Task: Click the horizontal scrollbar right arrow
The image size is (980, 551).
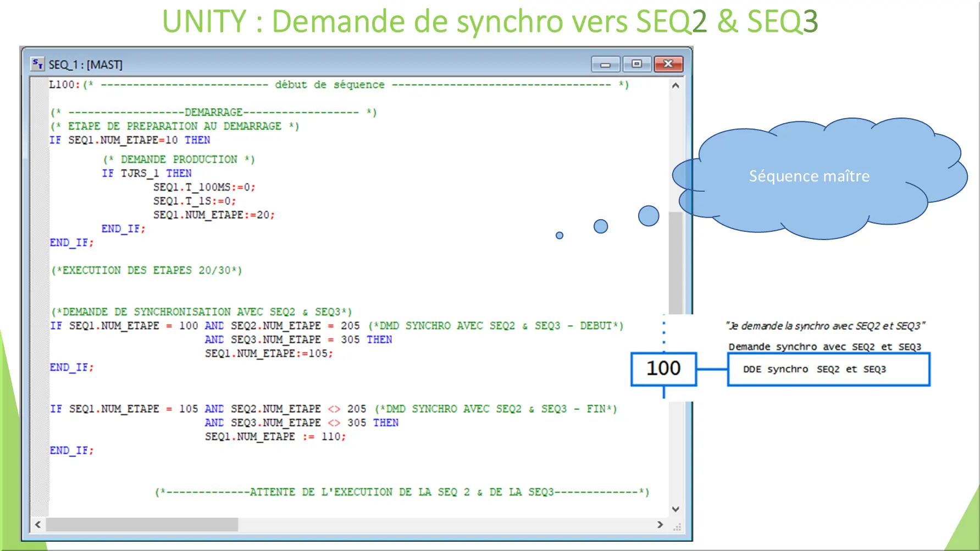Action: [660, 525]
